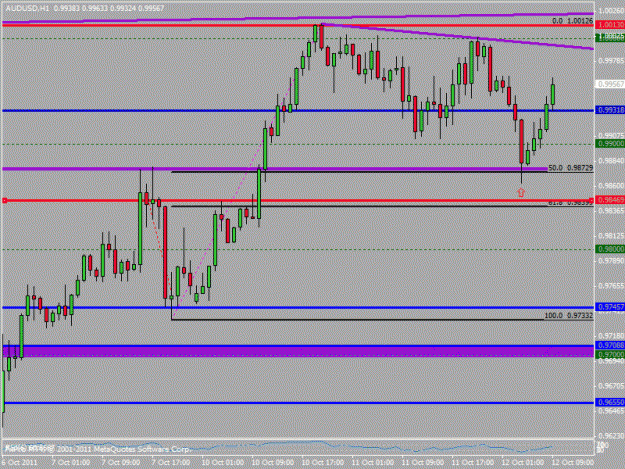
Task: Click the 10 Oct 09:00 time label
Action: [x=273, y=463]
